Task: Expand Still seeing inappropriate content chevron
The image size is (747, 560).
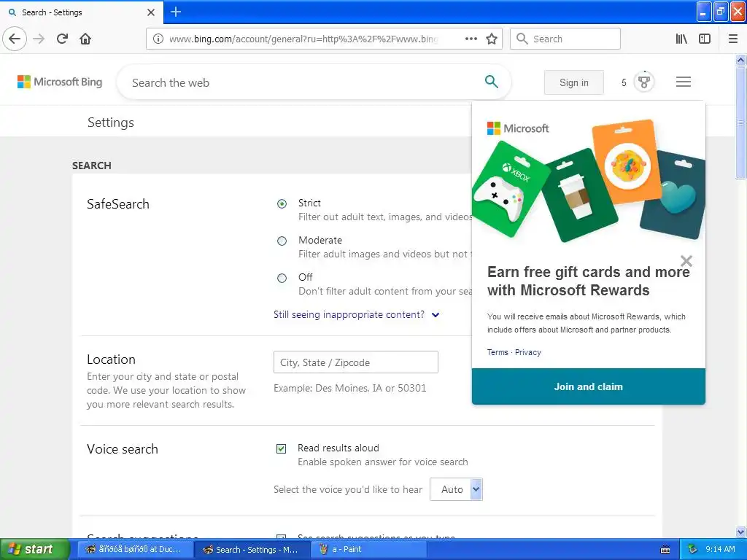Action: pos(436,315)
